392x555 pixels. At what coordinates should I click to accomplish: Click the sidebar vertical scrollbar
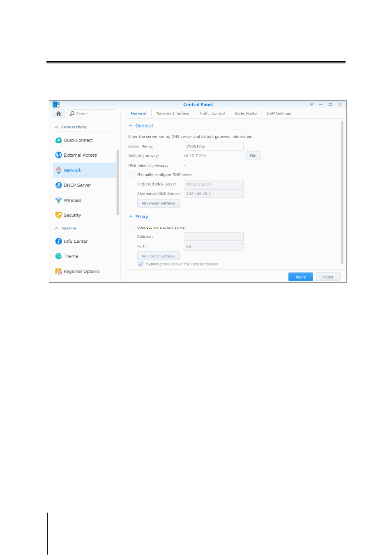118,182
